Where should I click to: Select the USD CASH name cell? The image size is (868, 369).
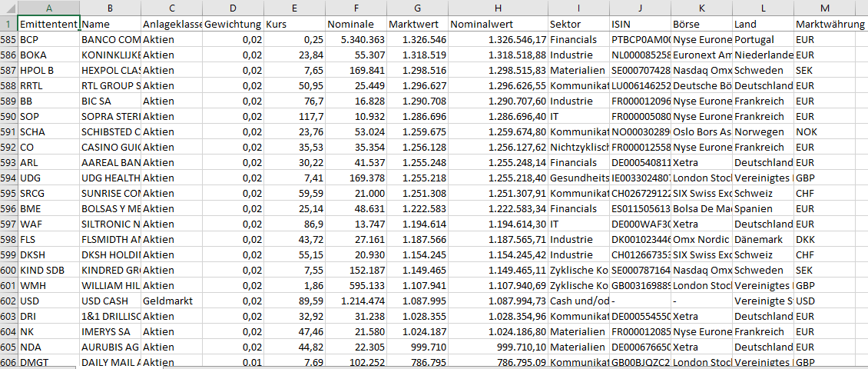(x=111, y=301)
